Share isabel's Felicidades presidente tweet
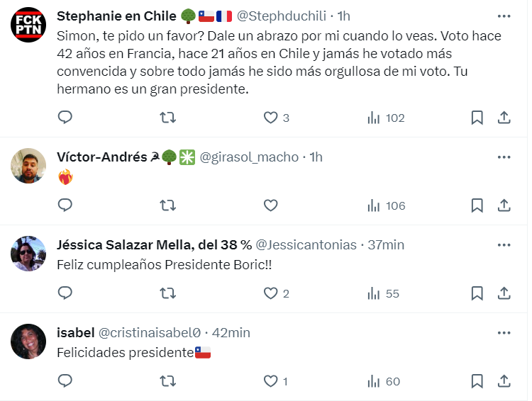The width and height of the screenshot is (532, 401). point(504,381)
